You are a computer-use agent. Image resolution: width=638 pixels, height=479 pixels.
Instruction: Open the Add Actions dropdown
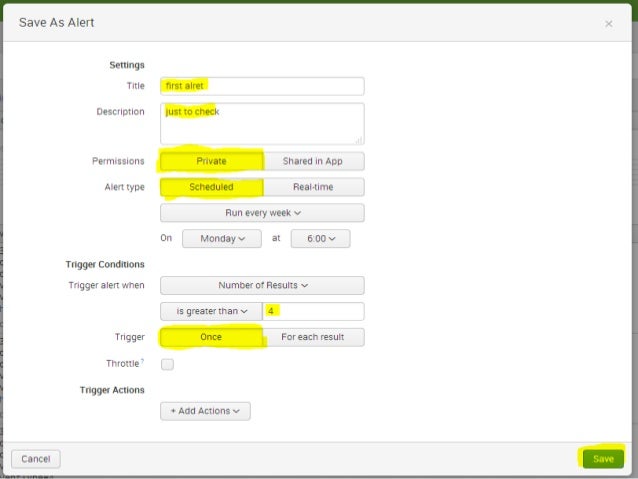pos(205,411)
